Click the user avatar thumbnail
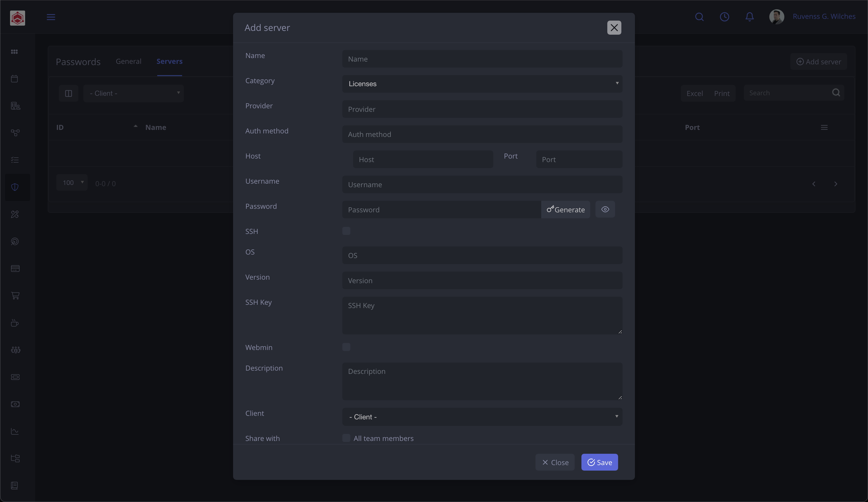This screenshot has height=502, width=868. point(777,17)
